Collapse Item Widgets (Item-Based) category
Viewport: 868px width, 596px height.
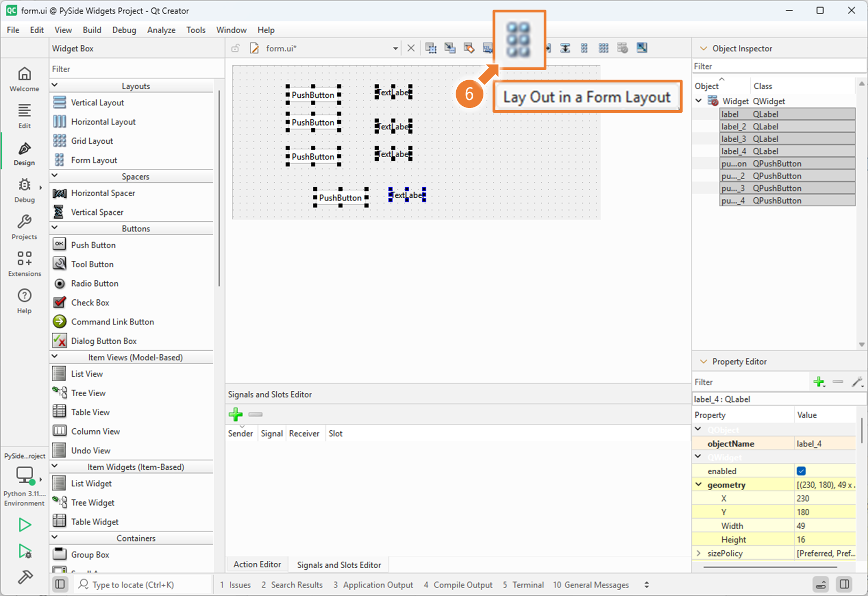click(x=54, y=466)
